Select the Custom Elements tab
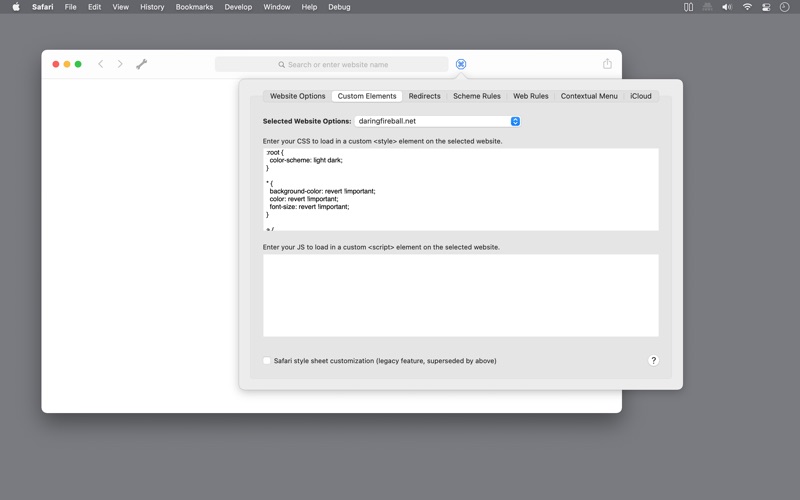Image resolution: width=800 pixels, height=500 pixels. pos(367,96)
